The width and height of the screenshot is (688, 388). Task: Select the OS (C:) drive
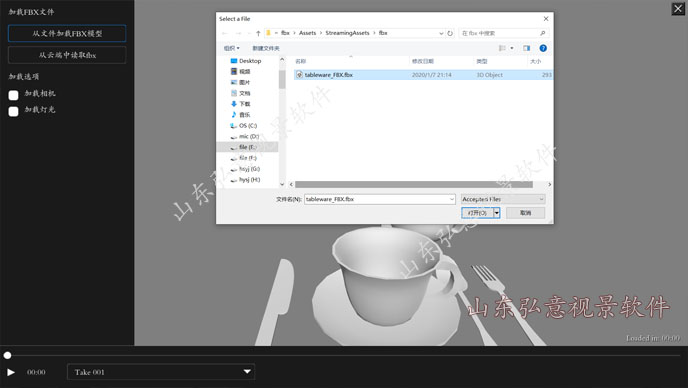244,126
